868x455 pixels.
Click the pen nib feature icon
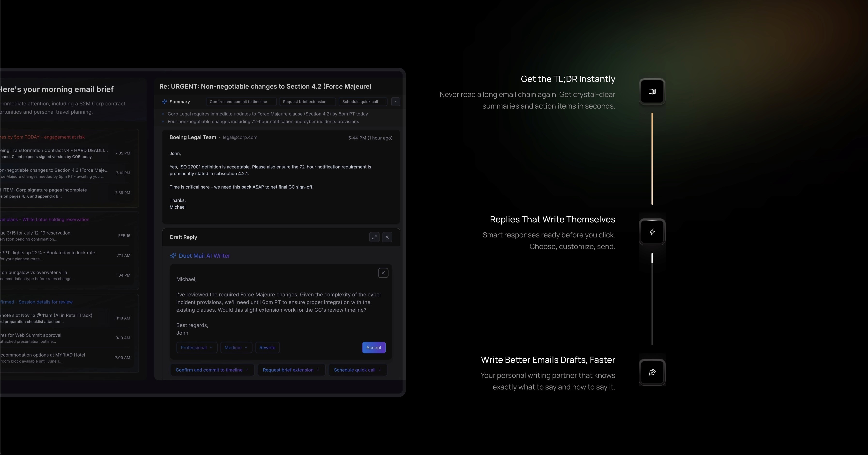coord(652,373)
